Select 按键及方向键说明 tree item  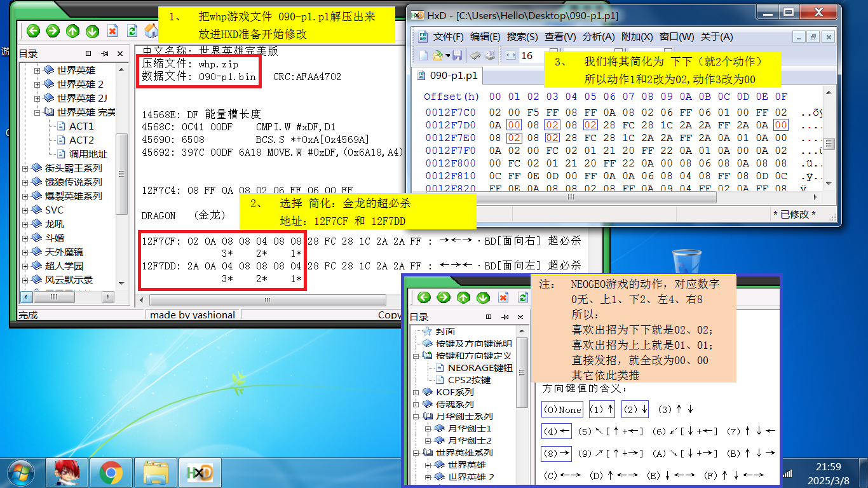coord(473,343)
